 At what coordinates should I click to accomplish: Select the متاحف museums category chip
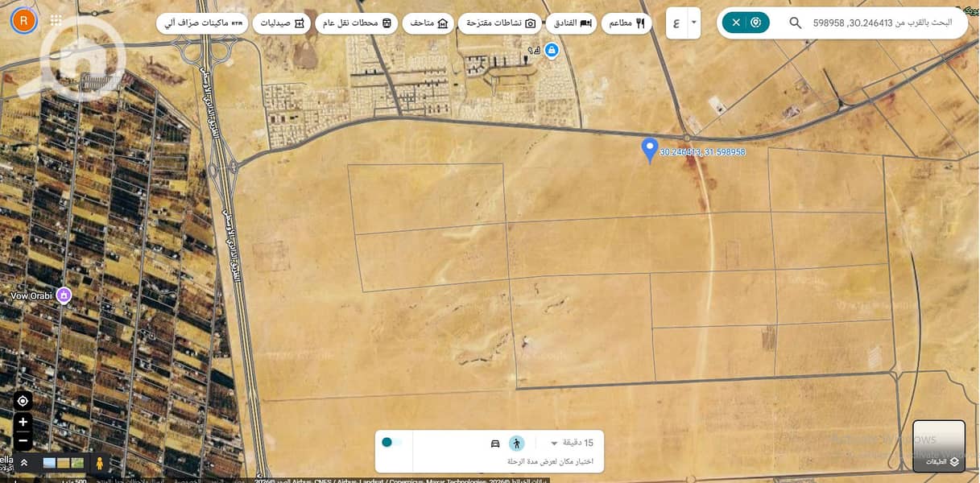point(428,23)
